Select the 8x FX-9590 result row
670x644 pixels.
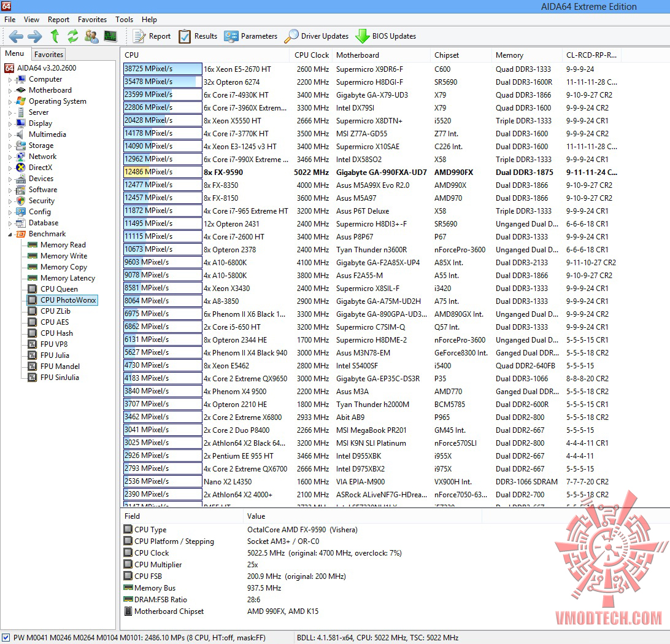click(371, 173)
